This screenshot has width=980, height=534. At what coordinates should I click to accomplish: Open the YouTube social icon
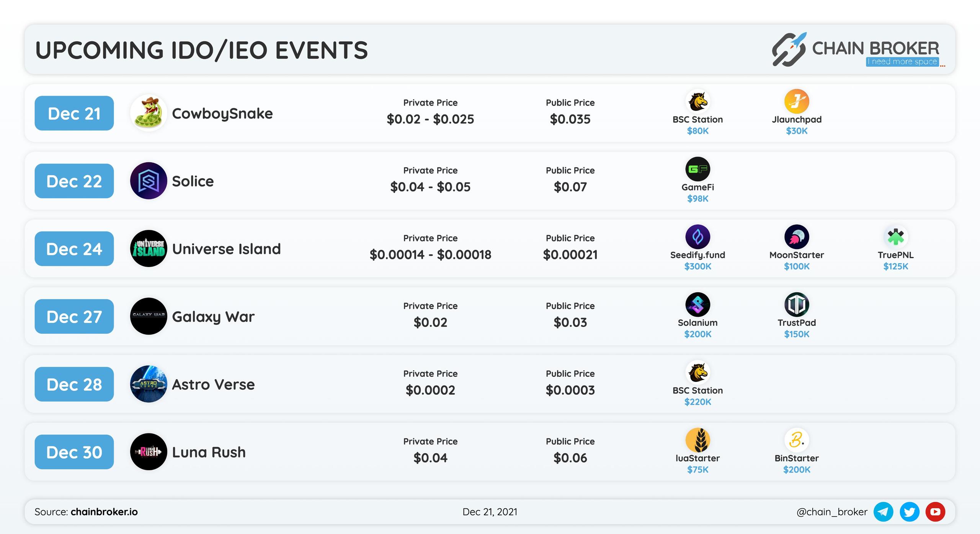[935, 512]
